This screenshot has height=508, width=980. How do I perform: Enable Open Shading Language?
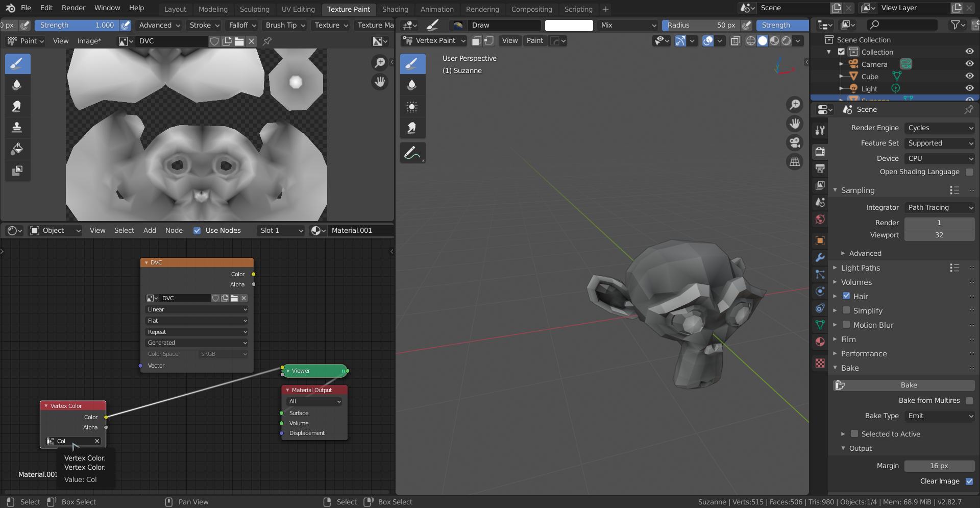(x=969, y=172)
